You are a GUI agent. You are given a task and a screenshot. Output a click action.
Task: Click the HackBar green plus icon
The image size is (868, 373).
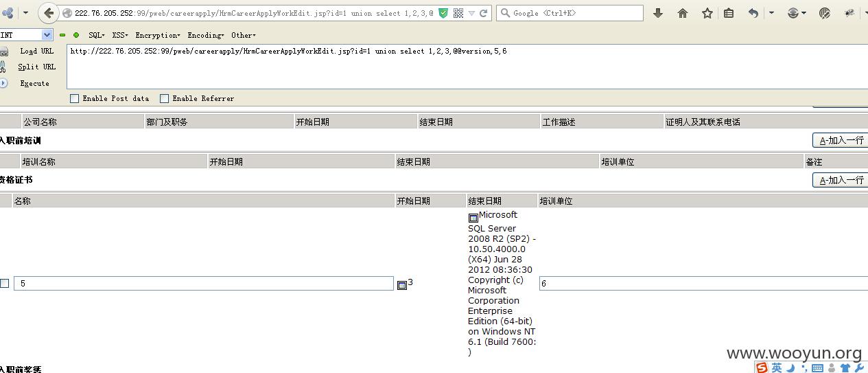tap(76, 35)
